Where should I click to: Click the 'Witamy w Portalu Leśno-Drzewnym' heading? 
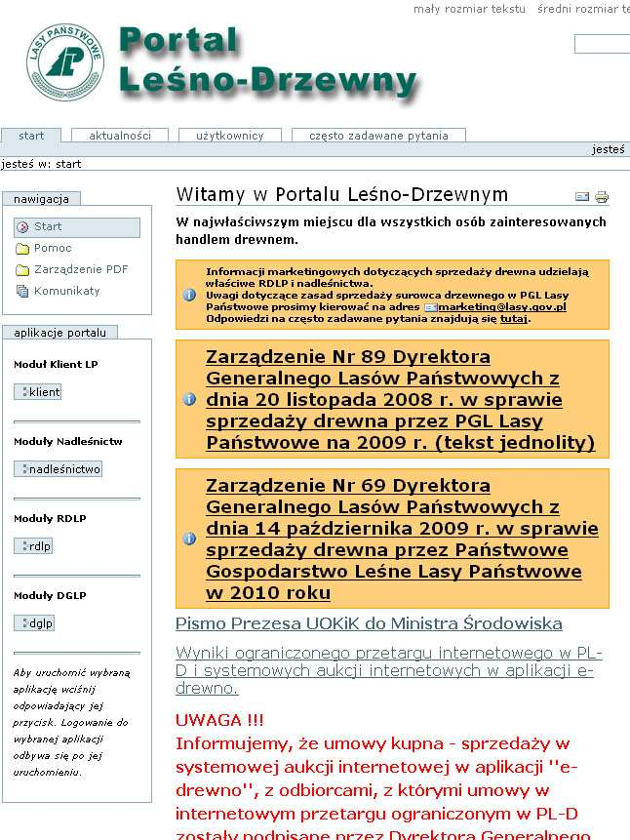tap(341, 194)
